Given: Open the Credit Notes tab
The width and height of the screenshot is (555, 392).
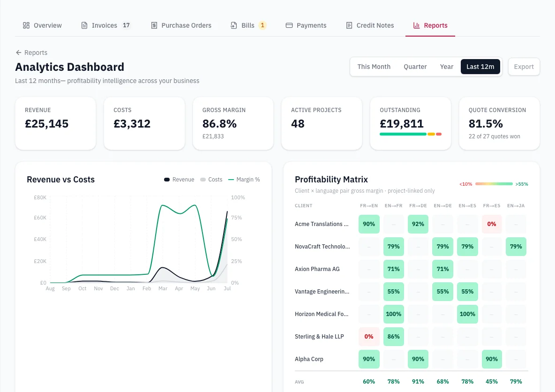Looking at the screenshot, I should pyautogui.click(x=370, y=25).
